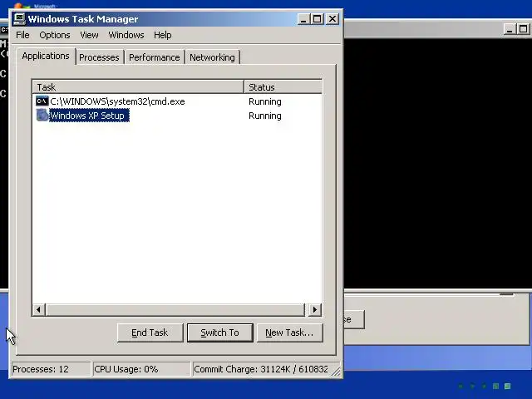532x399 pixels.
Task: Select the Windows XP Setup task
Action: (89, 116)
